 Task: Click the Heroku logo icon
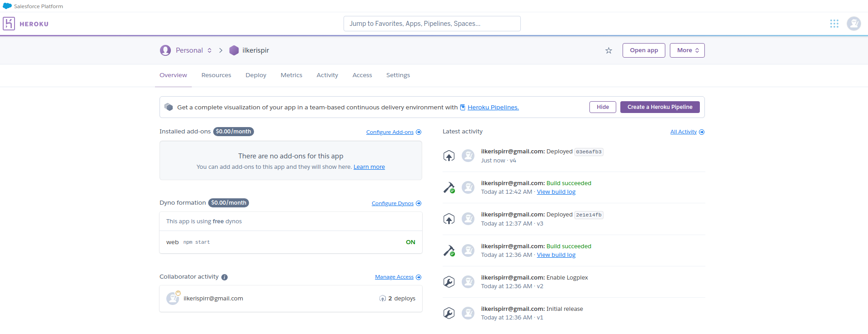pyautogui.click(x=9, y=24)
